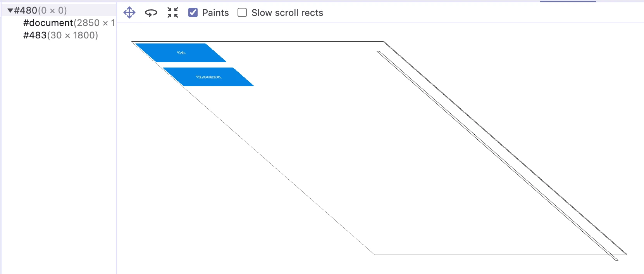Screen dimensions: 644x274
Task: Enable the Slow scroll rects checkbox
Action: 242,13
